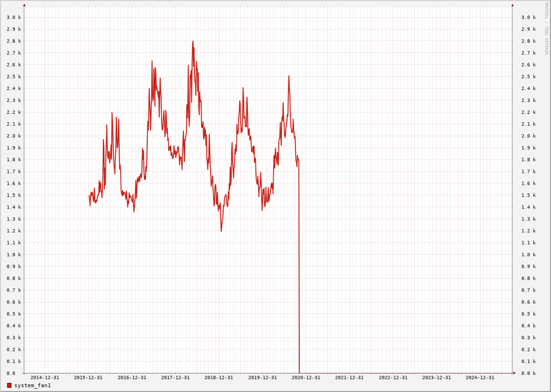The height and width of the screenshot is (392, 551).
Task: Pick the 2018-12-31 date on timeline
Action: (219, 378)
